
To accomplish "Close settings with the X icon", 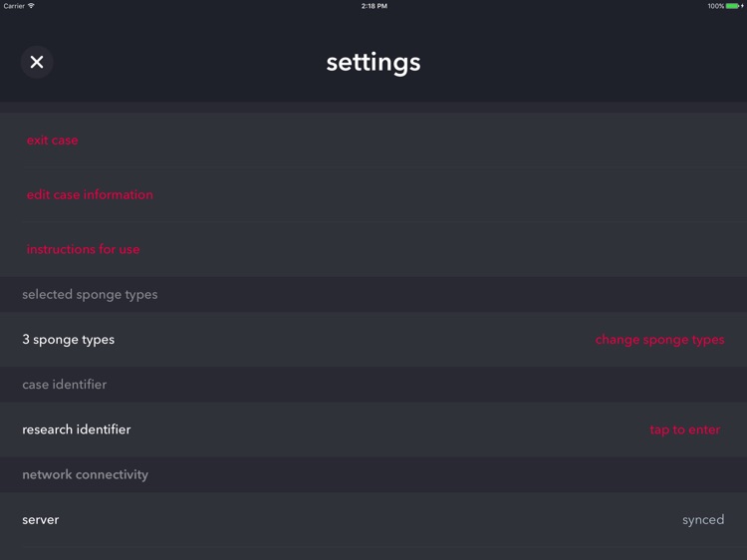I will coord(37,62).
